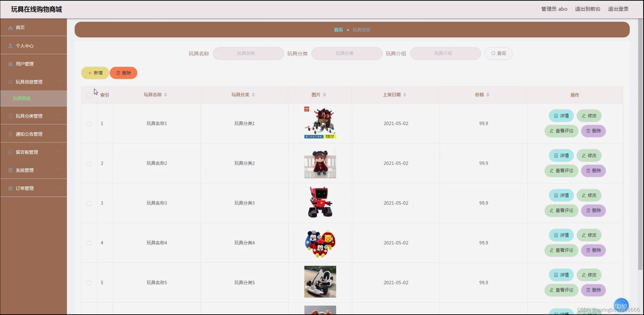Click trash icon on orange 删除 button

point(118,73)
